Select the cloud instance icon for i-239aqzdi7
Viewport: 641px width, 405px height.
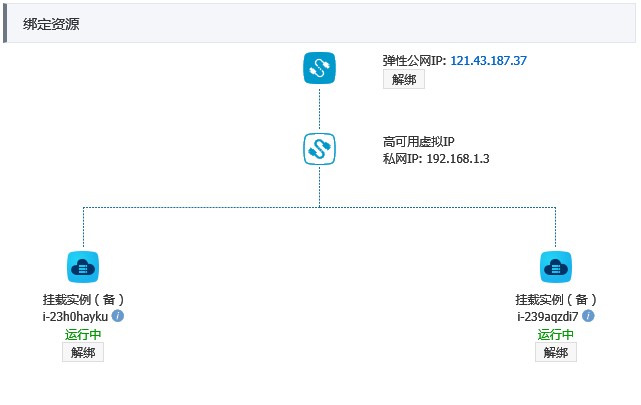point(555,267)
